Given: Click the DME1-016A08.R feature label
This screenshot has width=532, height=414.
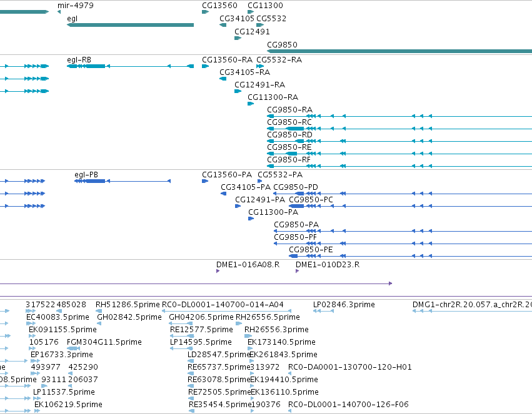Looking at the screenshot, I should coord(248,265).
